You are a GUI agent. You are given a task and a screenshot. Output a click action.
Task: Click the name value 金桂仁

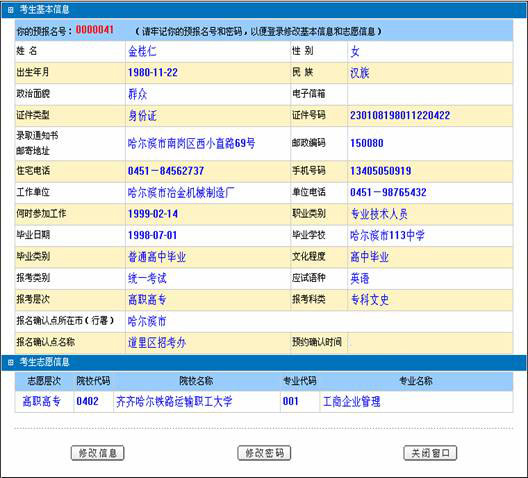click(142, 52)
